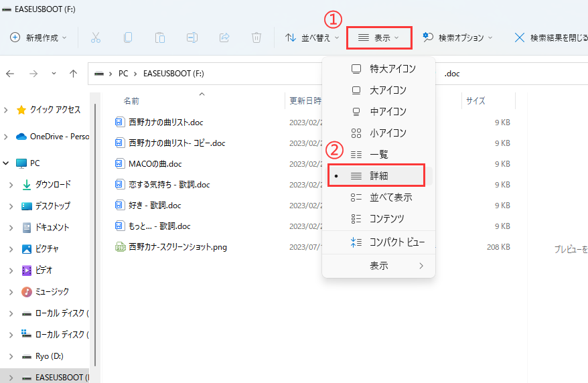Select コンテンツ content view option
The image size is (588, 383).
tap(379, 218)
